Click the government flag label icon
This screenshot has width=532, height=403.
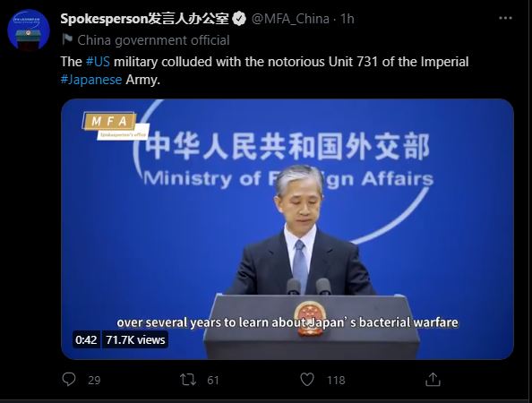67,39
